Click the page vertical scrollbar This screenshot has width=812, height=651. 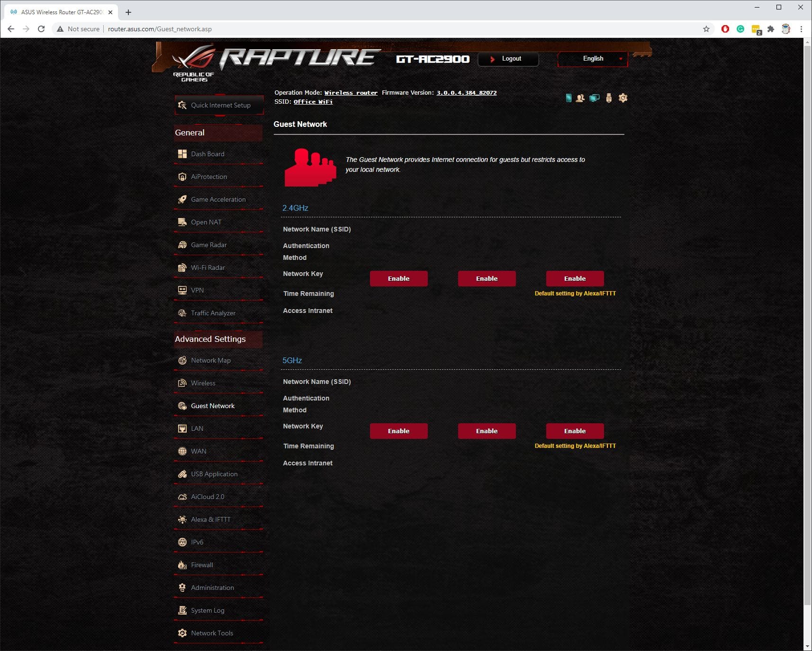point(808,325)
